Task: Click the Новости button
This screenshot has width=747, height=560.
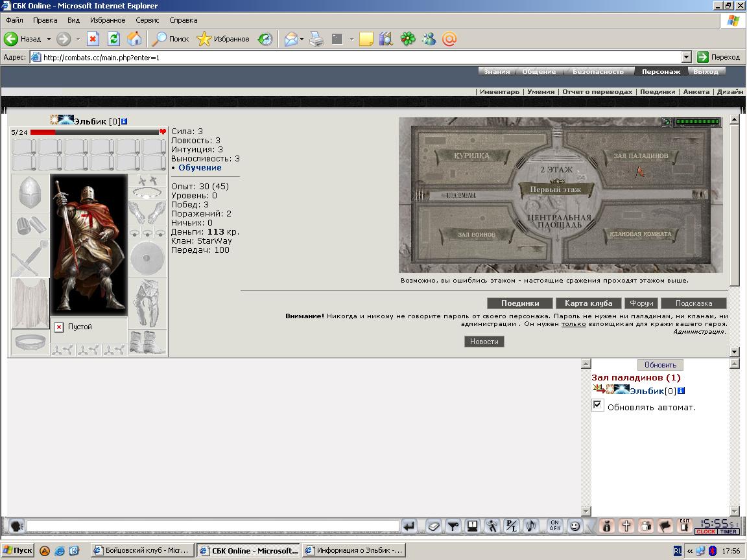Action: click(x=484, y=342)
